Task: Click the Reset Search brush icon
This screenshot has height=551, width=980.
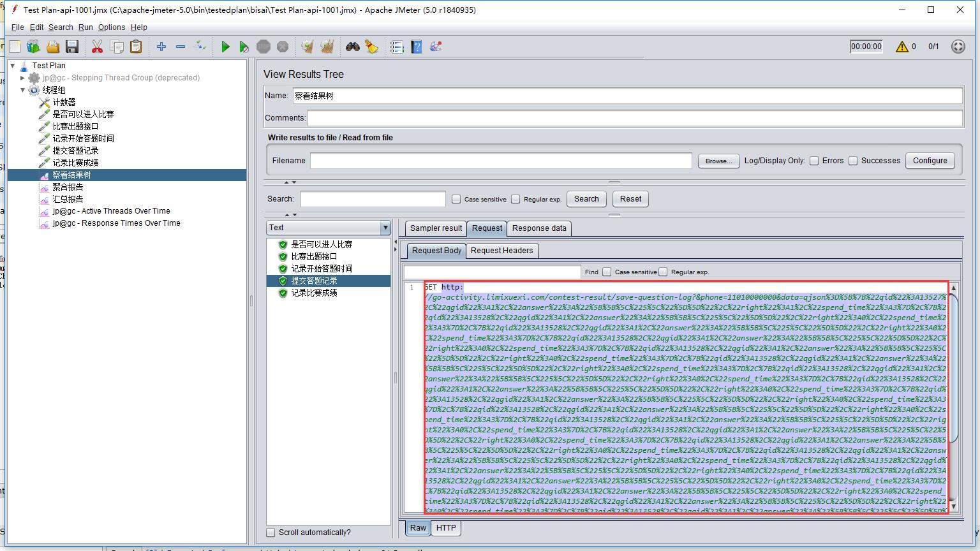Action: 372,47
